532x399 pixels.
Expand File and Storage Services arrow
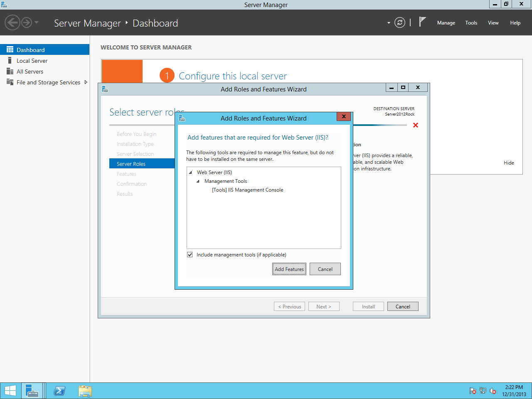point(86,82)
